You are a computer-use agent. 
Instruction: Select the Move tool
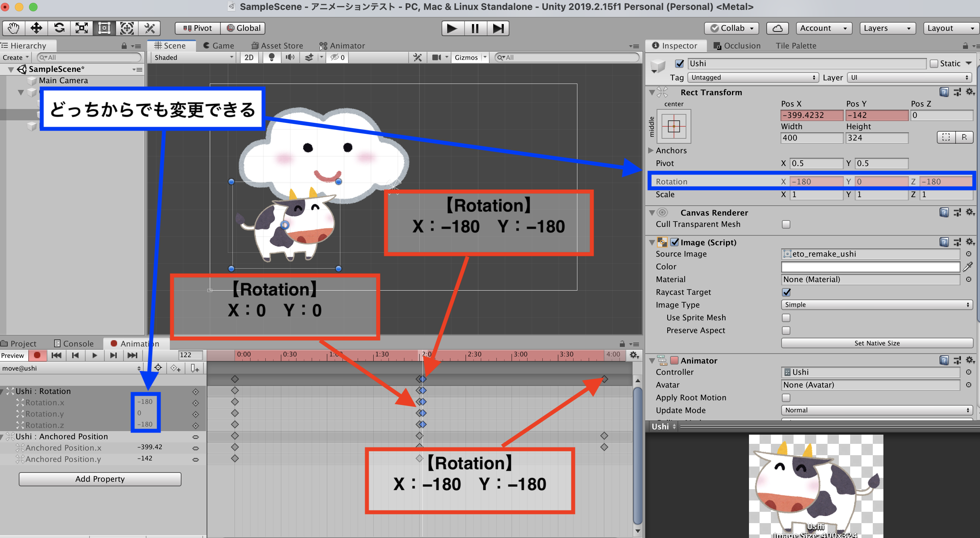coord(36,28)
